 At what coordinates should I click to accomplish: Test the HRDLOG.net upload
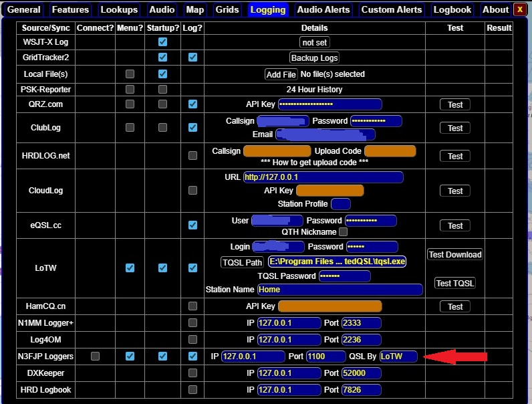[x=455, y=156]
